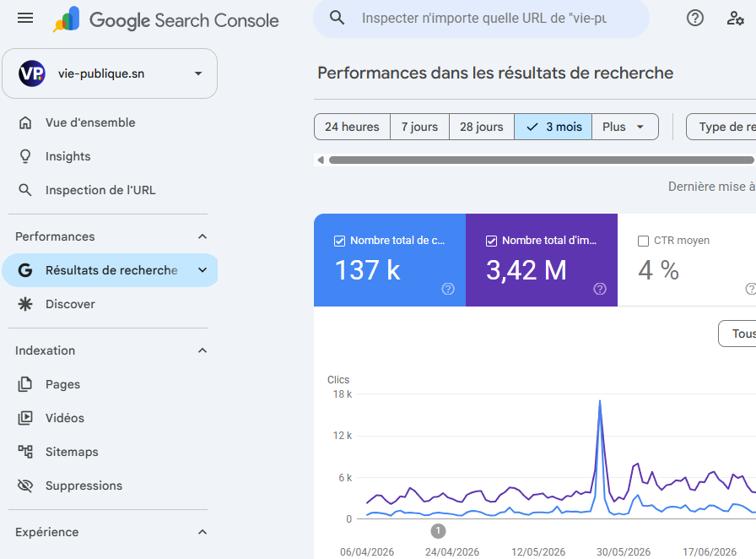756x559 pixels.
Task: Open the Plus date range dropdown
Action: 625,127
